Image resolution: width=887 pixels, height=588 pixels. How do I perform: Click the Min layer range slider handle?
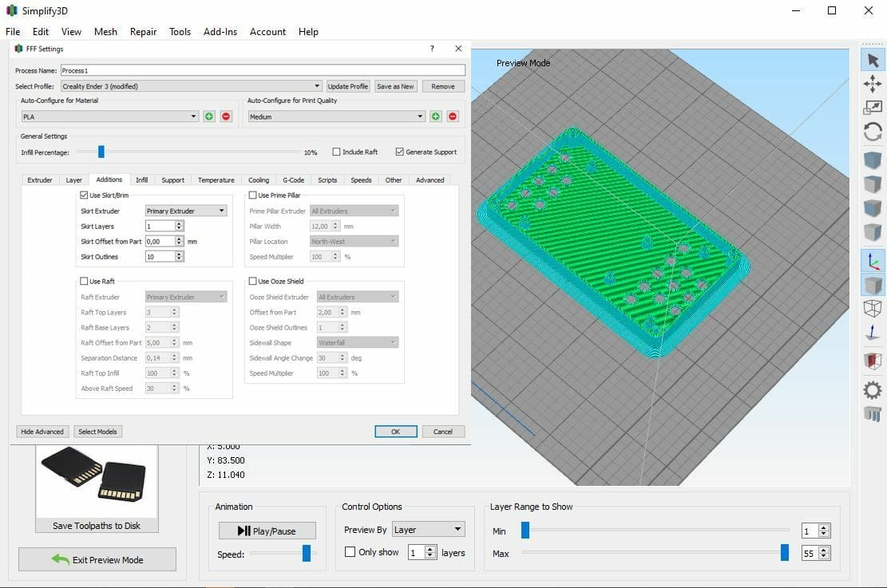[x=525, y=530]
